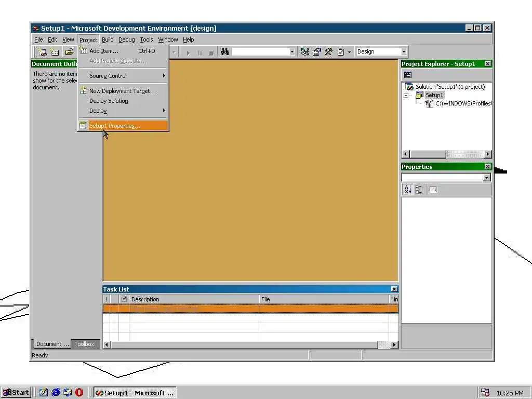Image resolution: width=532 pixels, height=399 pixels.
Task: Click the Task List clipboard toolbar icon
Action: (341, 52)
